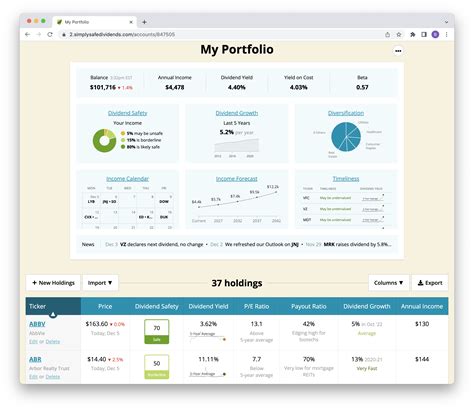The height and width of the screenshot is (410, 474).
Task: Click the Balance value $101,716
Action: tap(103, 87)
